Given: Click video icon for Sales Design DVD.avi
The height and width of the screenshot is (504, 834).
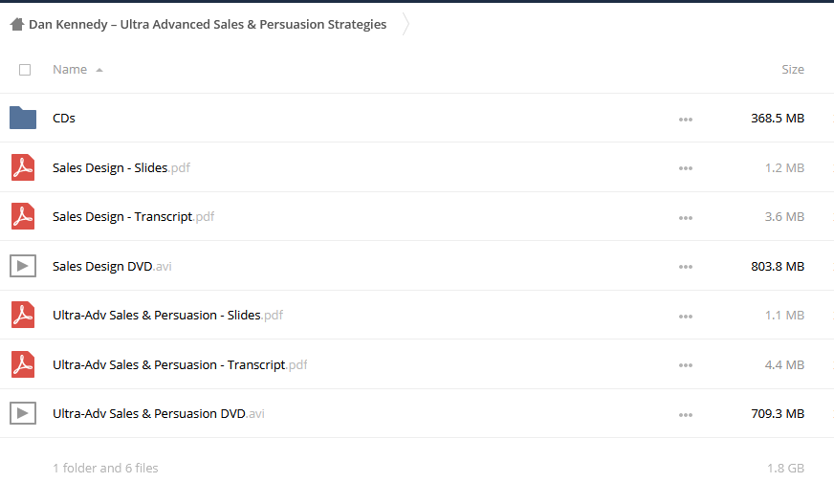Looking at the screenshot, I should click(23, 266).
